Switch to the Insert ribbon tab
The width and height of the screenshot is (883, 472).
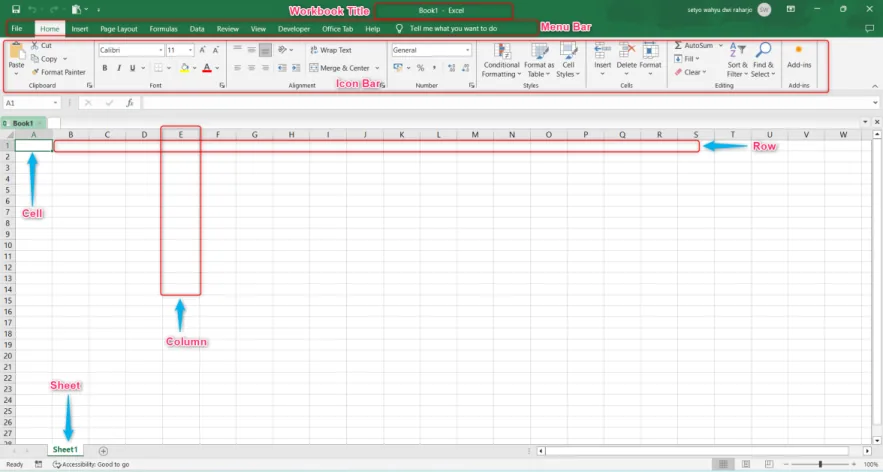80,29
